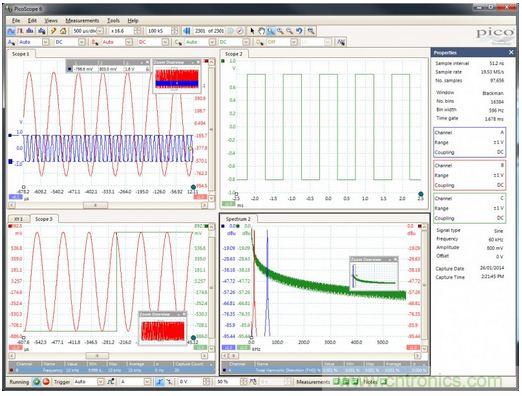Click the red Stop capture button

coord(46,382)
